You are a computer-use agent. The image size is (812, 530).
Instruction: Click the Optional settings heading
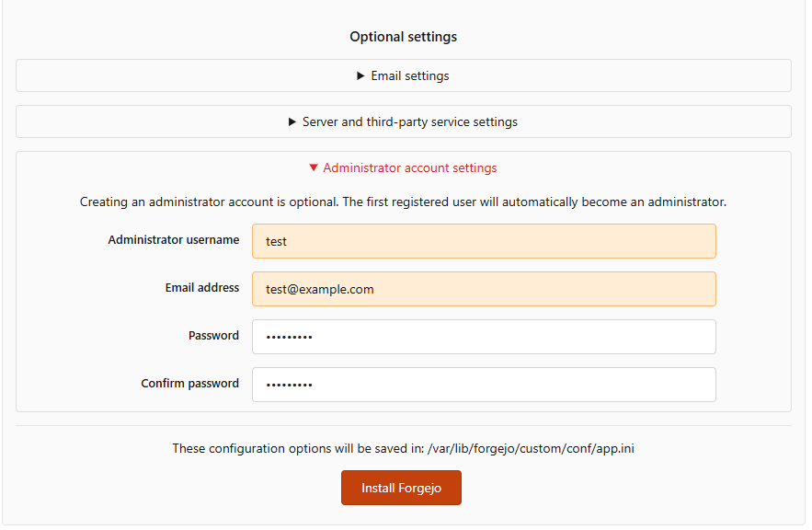click(403, 37)
